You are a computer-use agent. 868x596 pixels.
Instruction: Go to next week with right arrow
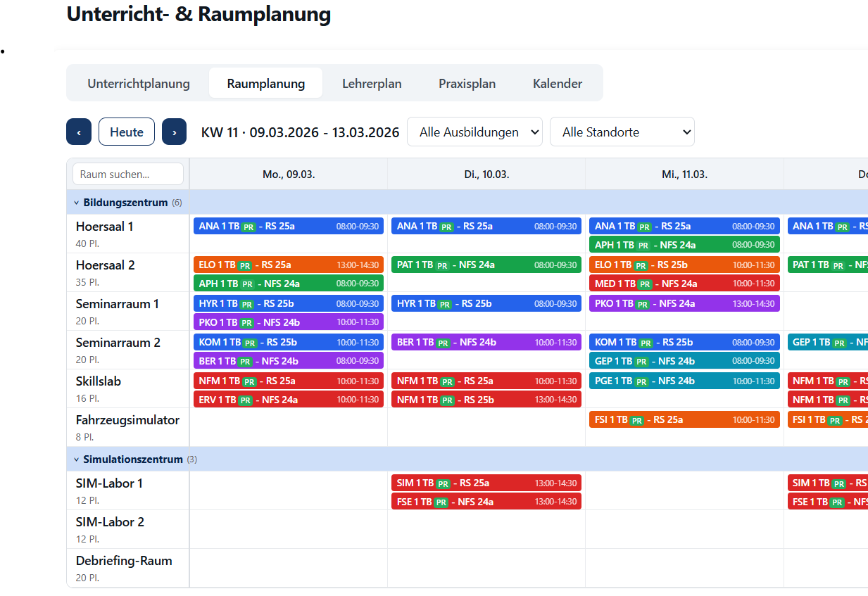point(174,132)
